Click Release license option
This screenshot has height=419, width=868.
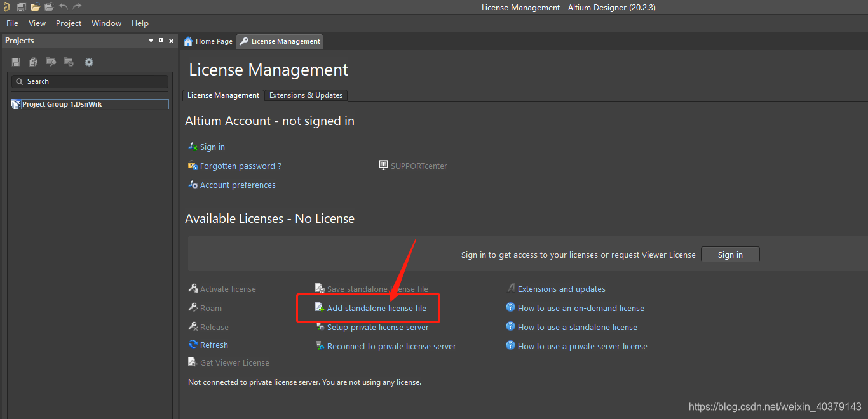pyautogui.click(x=214, y=327)
